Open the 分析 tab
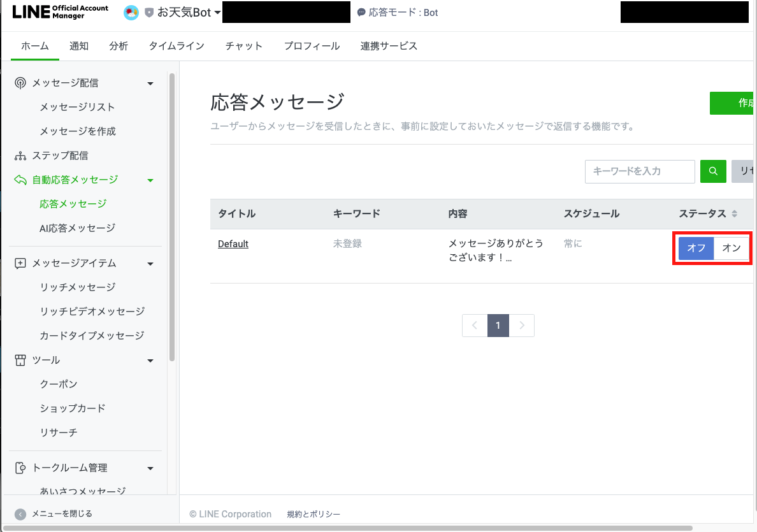The image size is (757, 532). [119, 45]
